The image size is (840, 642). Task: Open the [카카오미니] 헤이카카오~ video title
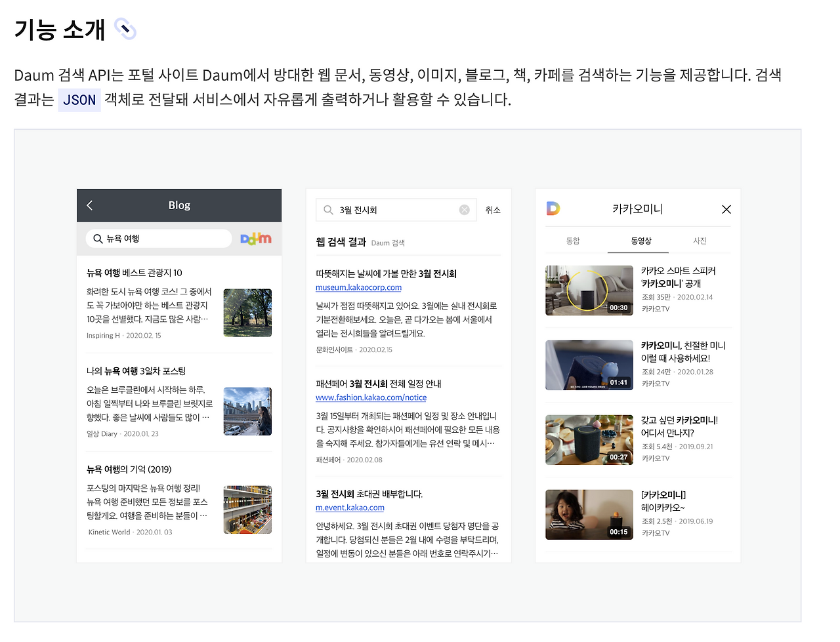(663, 502)
